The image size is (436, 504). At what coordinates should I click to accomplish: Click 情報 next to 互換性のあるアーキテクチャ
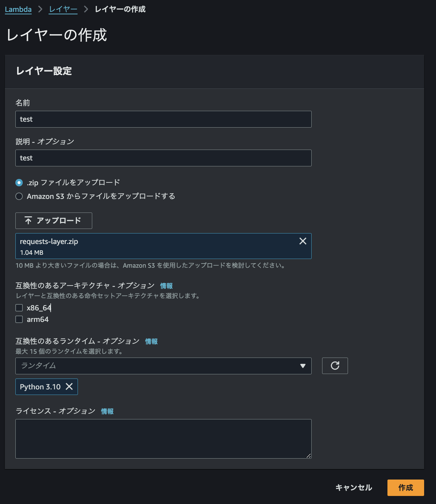pos(166,286)
